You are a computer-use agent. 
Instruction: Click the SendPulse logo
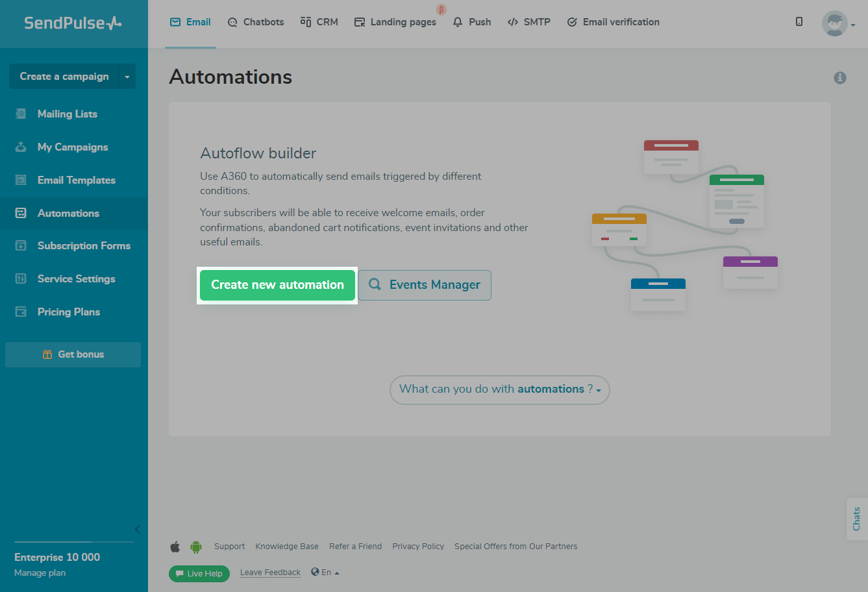point(73,23)
